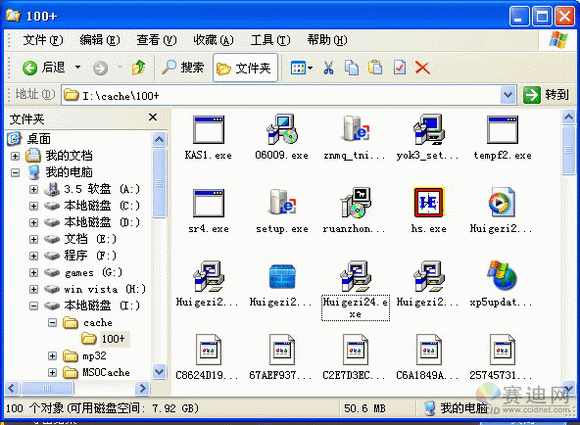The height and width of the screenshot is (425, 580).
Task: Open the Search (搜索) pane
Action: tap(183, 68)
